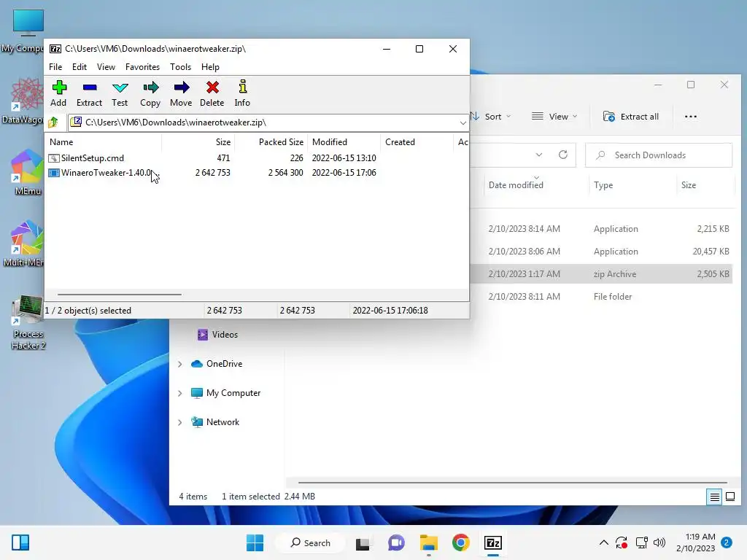Click the Search Downloads field
This screenshot has height=560, width=747.
(659, 155)
